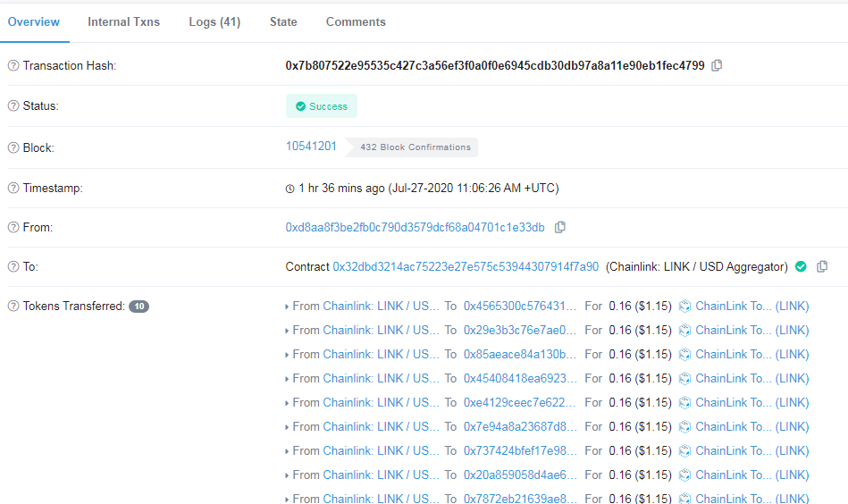Open recipient address 0x737424bfef17e98 link
Screen dimensions: 848x504
(x=520, y=451)
